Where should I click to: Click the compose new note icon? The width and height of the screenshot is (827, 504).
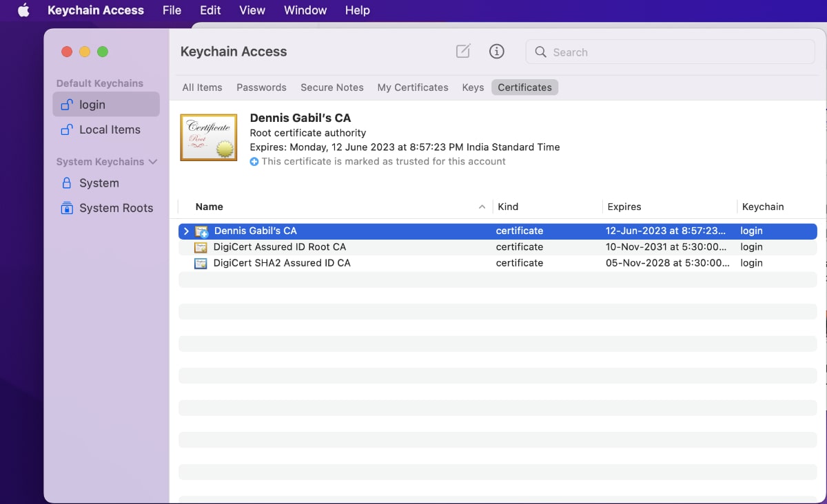point(463,52)
